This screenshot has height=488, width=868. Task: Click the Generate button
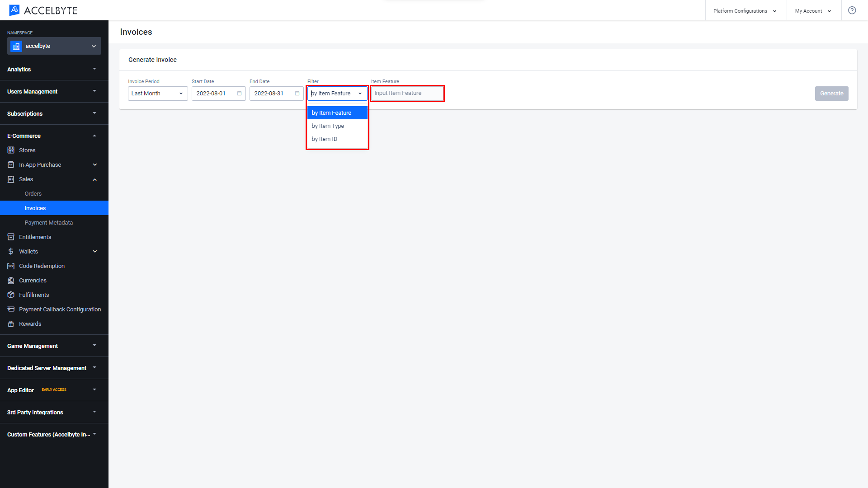point(832,93)
